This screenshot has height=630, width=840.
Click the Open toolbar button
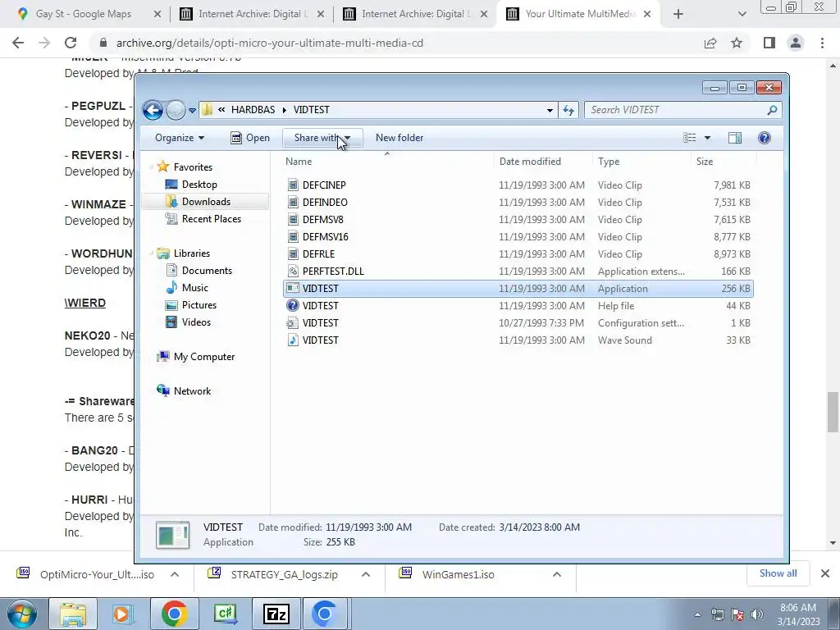coord(250,138)
